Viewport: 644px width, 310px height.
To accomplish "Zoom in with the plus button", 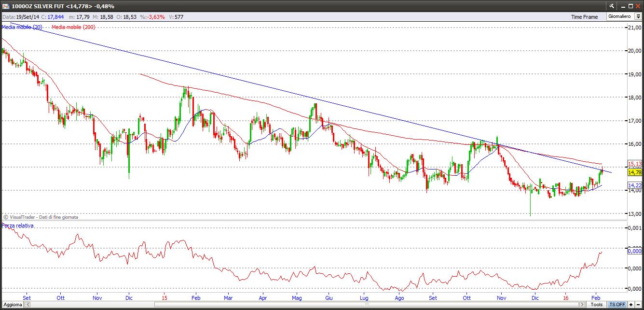I will 630,305.
